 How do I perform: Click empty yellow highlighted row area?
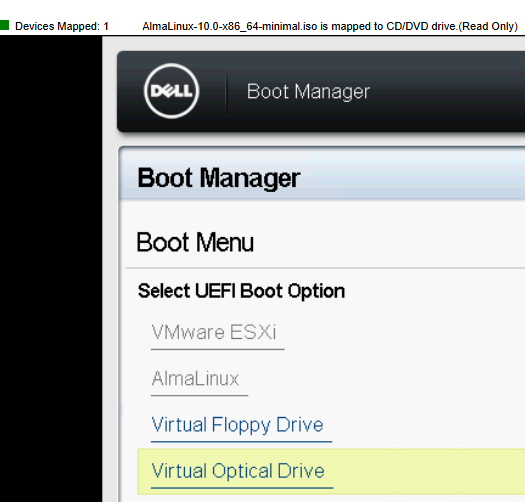coord(429,472)
